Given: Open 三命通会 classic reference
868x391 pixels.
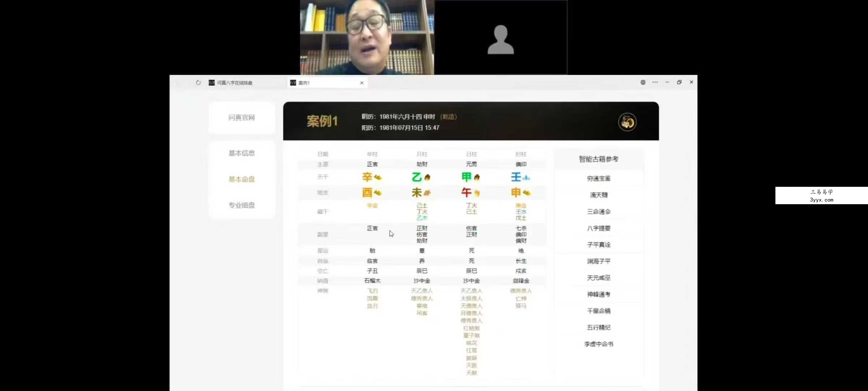Looking at the screenshot, I should pos(599,212).
